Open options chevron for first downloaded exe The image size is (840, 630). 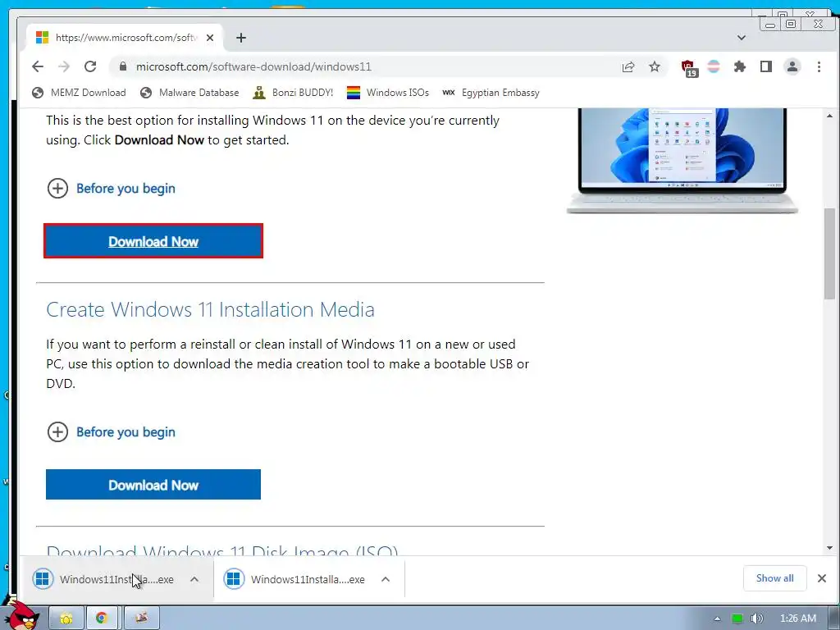tap(194, 579)
